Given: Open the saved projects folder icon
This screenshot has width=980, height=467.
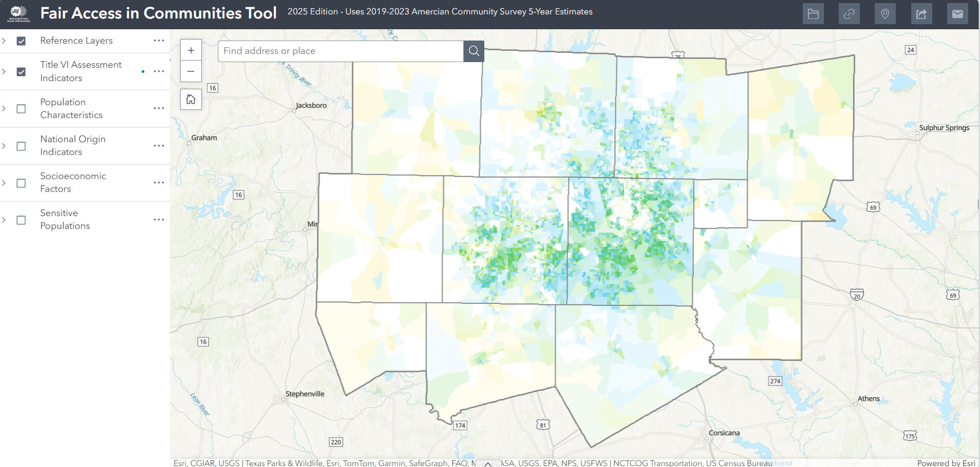Looking at the screenshot, I should (813, 13).
